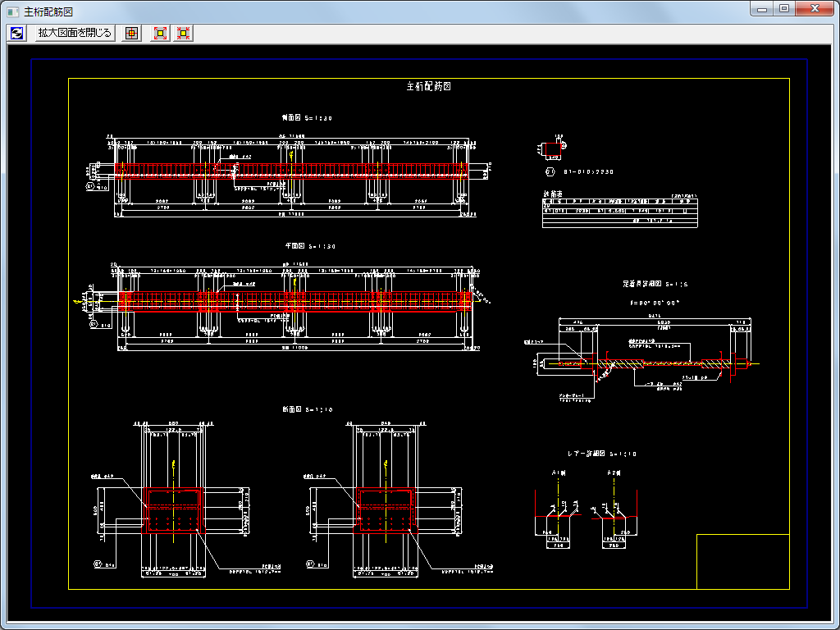This screenshot has height=630, width=840.
Task: Click the right cross-section drawing
Action: click(x=386, y=511)
